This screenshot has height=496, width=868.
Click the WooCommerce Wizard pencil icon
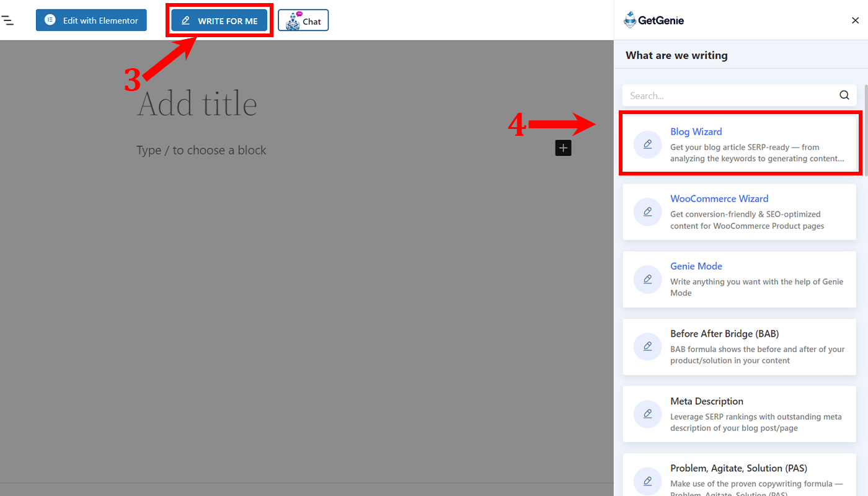click(x=648, y=212)
